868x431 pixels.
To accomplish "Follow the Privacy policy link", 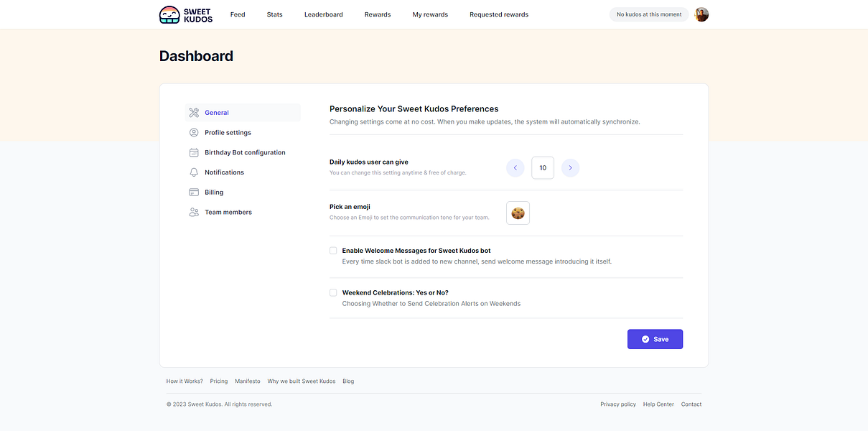I will [x=618, y=404].
